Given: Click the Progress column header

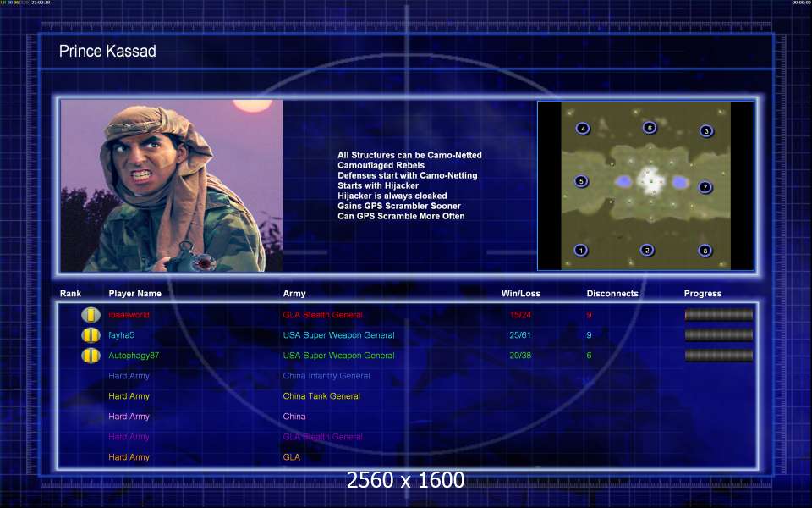Looking at the screenshot, I should point(703,294).
